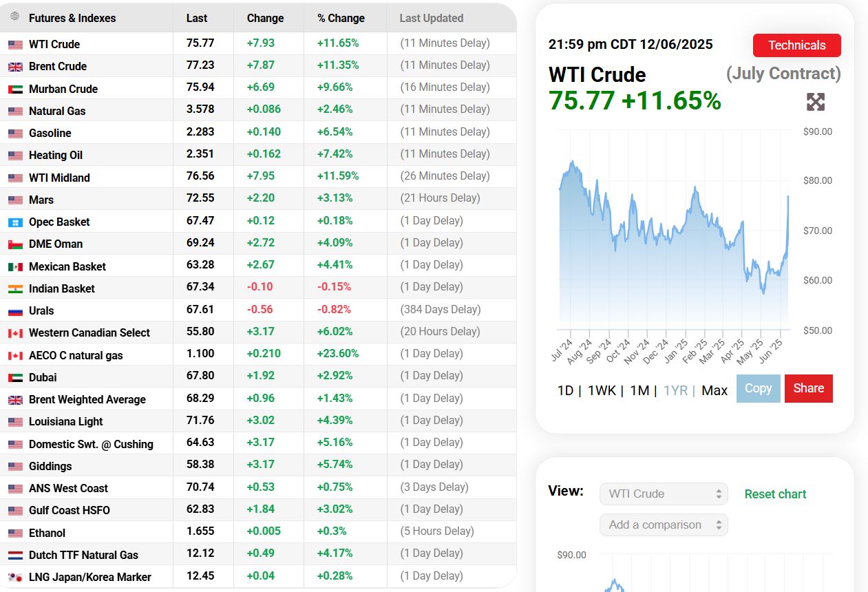
Task: Click the % Change column header
Action: pyautogui.click(x=341, y=18)
